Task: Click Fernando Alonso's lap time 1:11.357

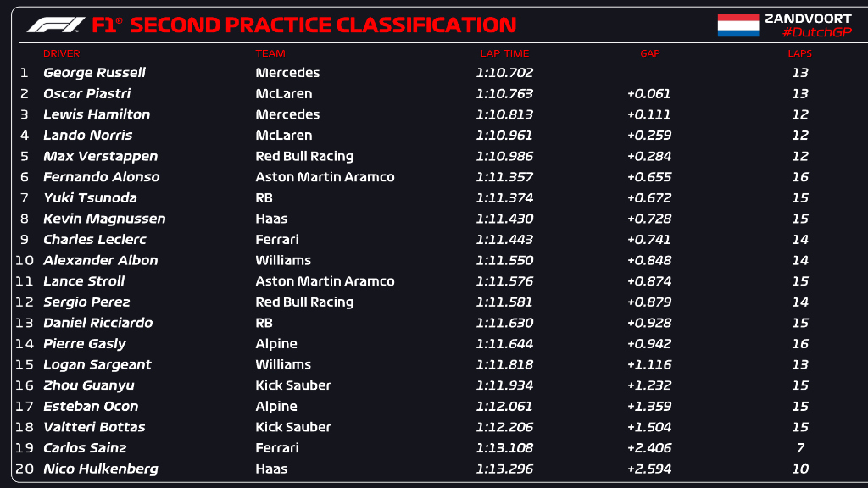Action: coord(504,177)
